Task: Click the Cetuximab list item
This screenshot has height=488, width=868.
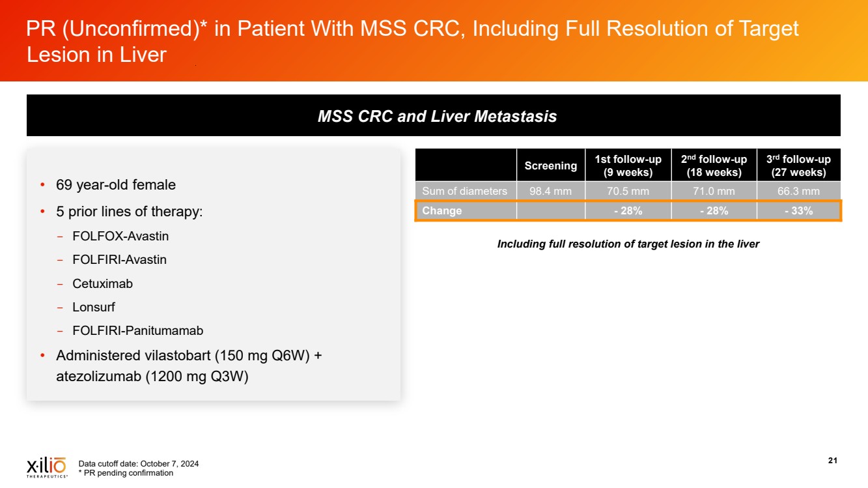Action: click(102, 283)
